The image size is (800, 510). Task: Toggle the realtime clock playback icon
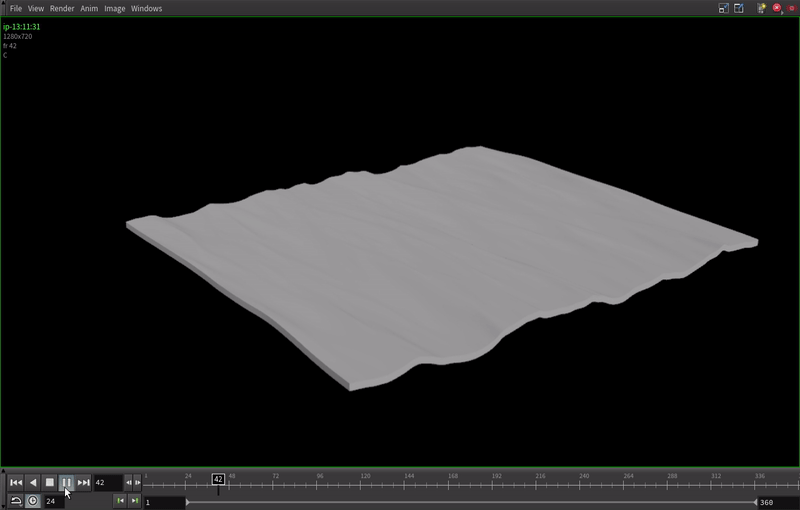click(x=33, y=501)
